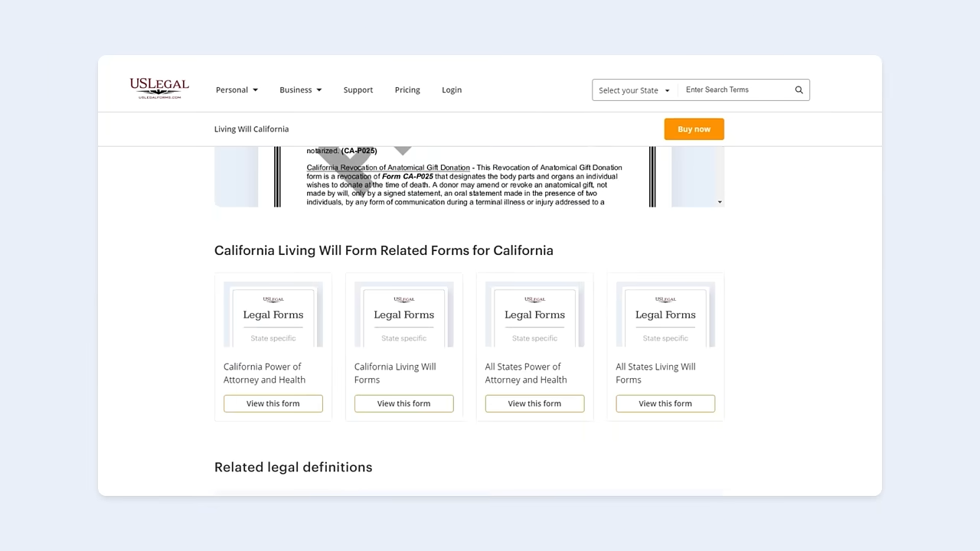This screenshot has height=551, width=980.
Task: View the All States Living Will Forms
Action: (665, 403)
